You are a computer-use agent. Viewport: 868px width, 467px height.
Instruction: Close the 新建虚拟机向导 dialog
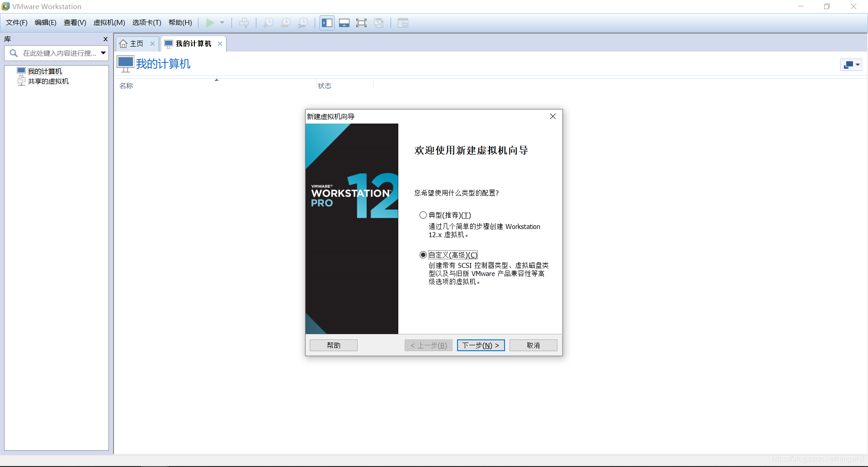tap(553, 116)
